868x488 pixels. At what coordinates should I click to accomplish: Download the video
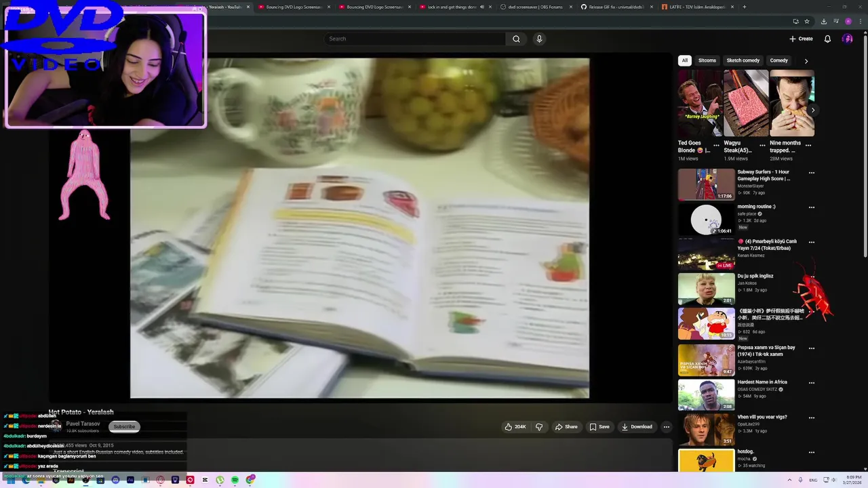(x=637, y=426)
